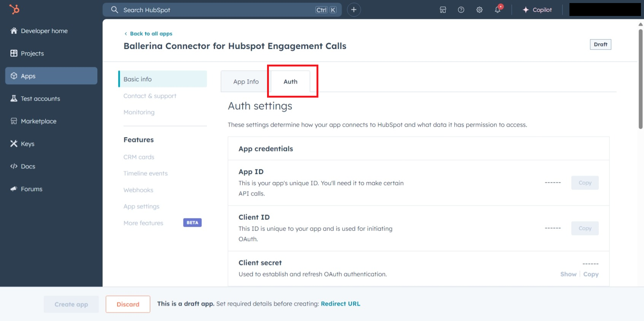
Task: Click the Draft status badge
Action: 601,44
